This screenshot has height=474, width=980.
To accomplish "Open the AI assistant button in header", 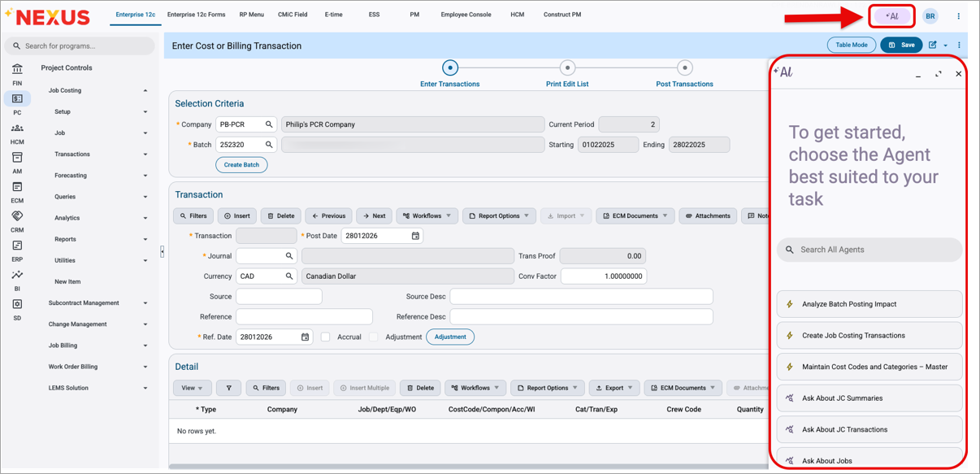I will [x=892, y=16].
